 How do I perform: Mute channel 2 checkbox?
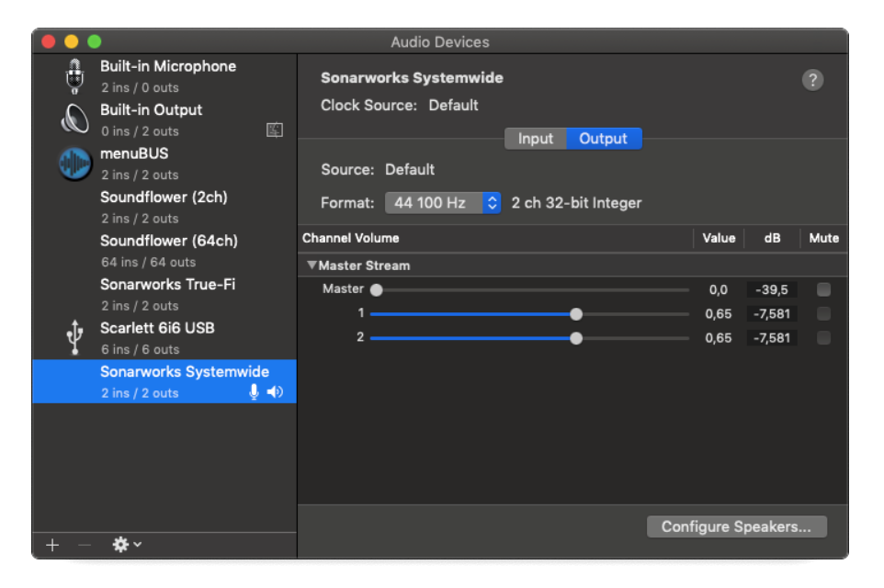tap(823, 338)
